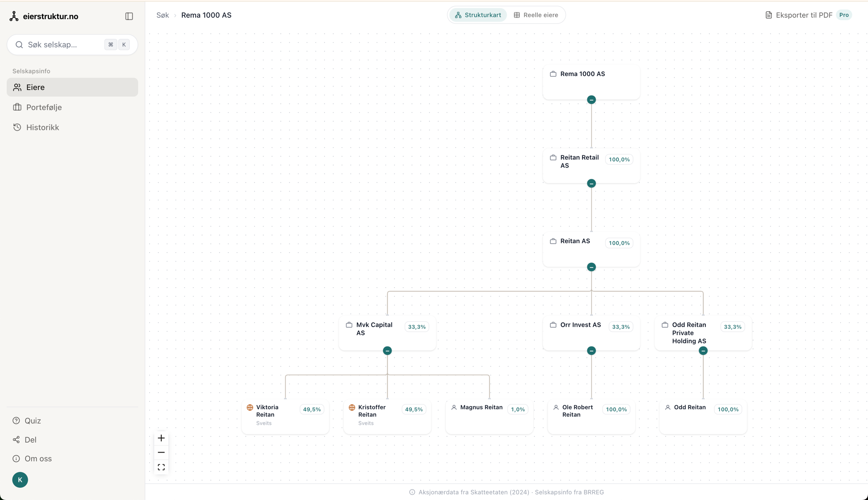Open Portefølje in the sidebar
The height and width of the screenshot is (500, 868).
[x=72, y=107]
